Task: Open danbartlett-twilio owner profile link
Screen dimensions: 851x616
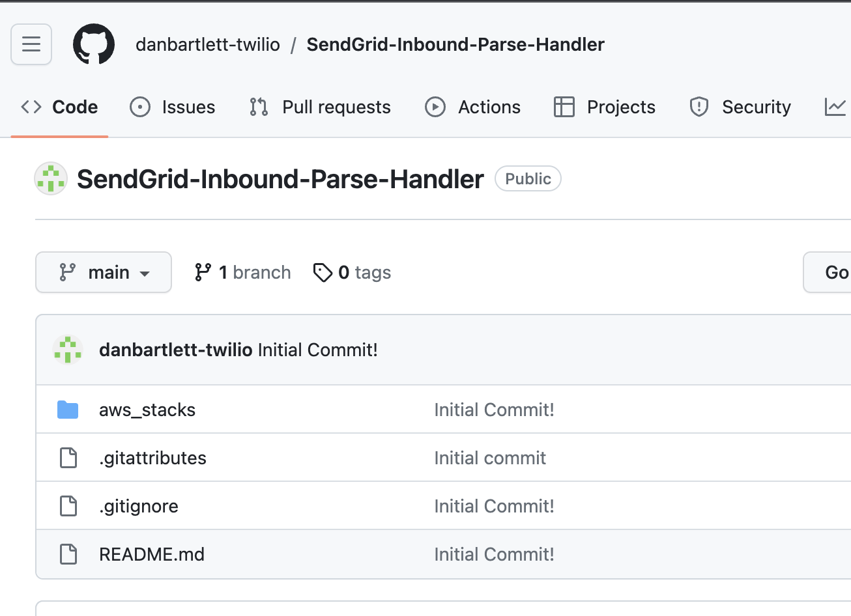Action: coord(208,44)
